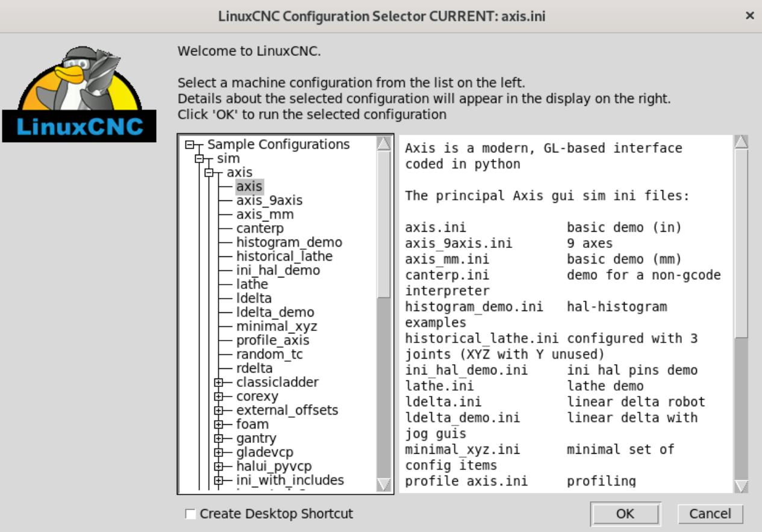Select profile_axis configuration

(x=273, y=340)
